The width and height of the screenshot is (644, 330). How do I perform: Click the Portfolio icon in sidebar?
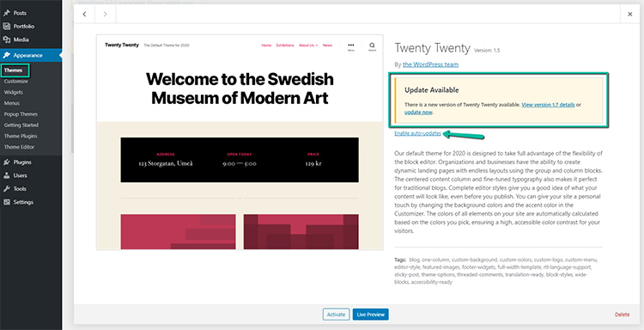7,27
